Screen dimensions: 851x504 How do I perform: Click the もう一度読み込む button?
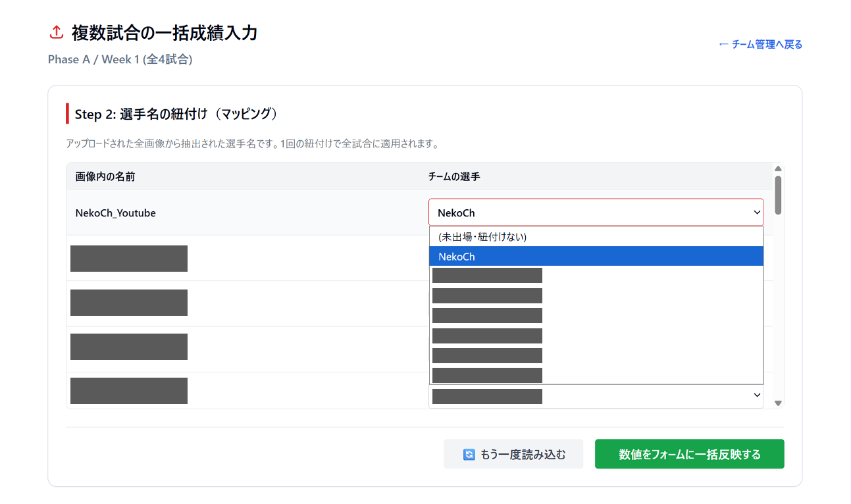513,454
